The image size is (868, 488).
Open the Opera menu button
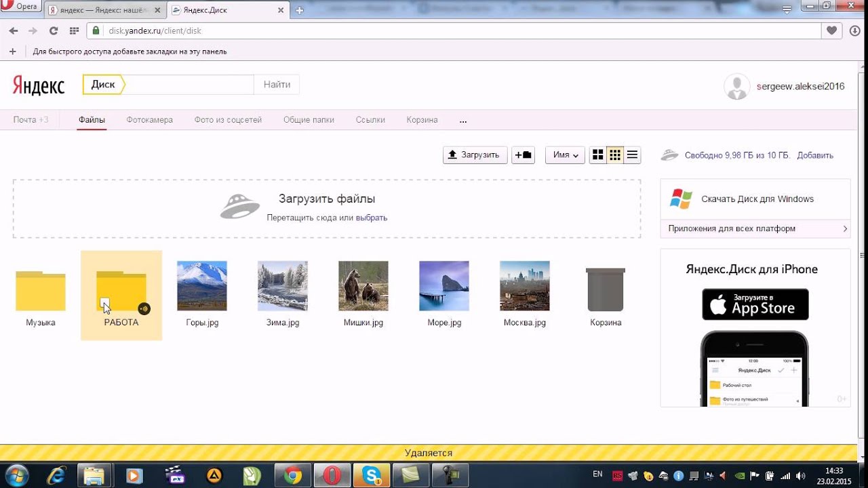[x=21, y=7]
